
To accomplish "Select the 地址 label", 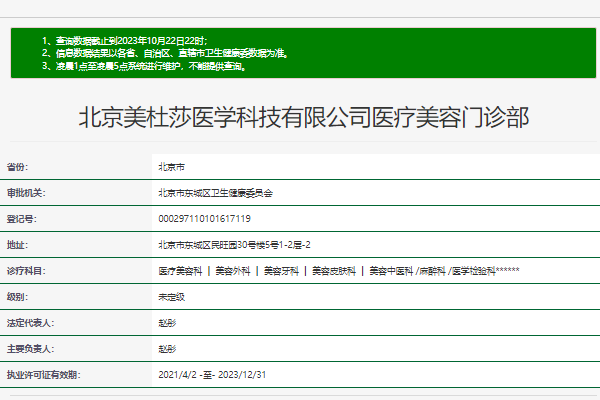I will pos(17,245).
